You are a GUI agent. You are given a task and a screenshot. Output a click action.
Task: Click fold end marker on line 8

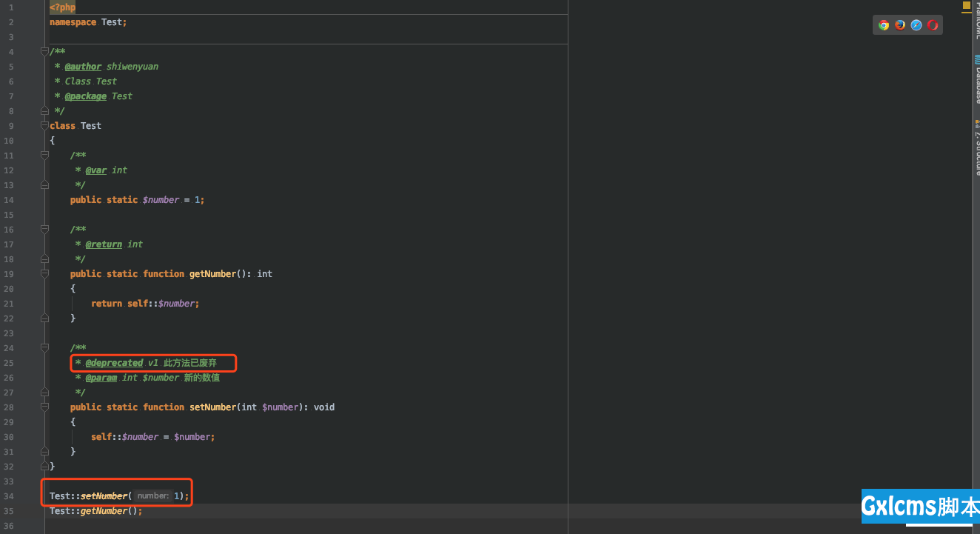[x=44, y=111]
